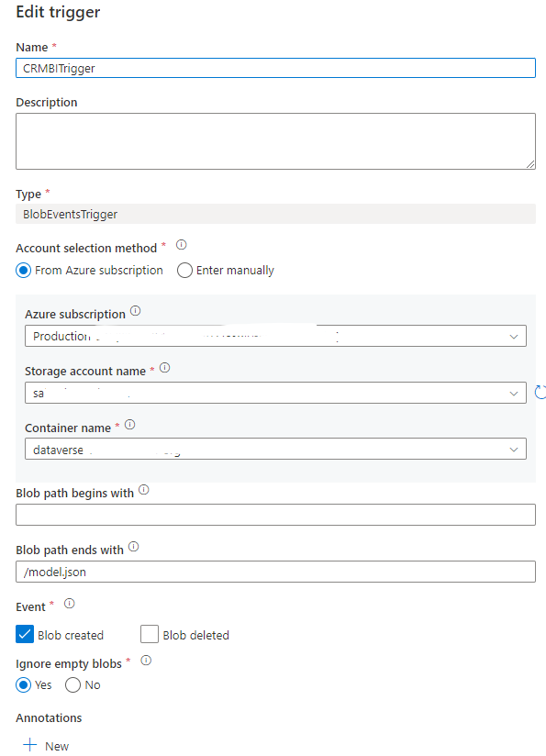Click info icon beside Blob path begins with
The width and height of the screenshot is (546, 756).
pos(144,490)
